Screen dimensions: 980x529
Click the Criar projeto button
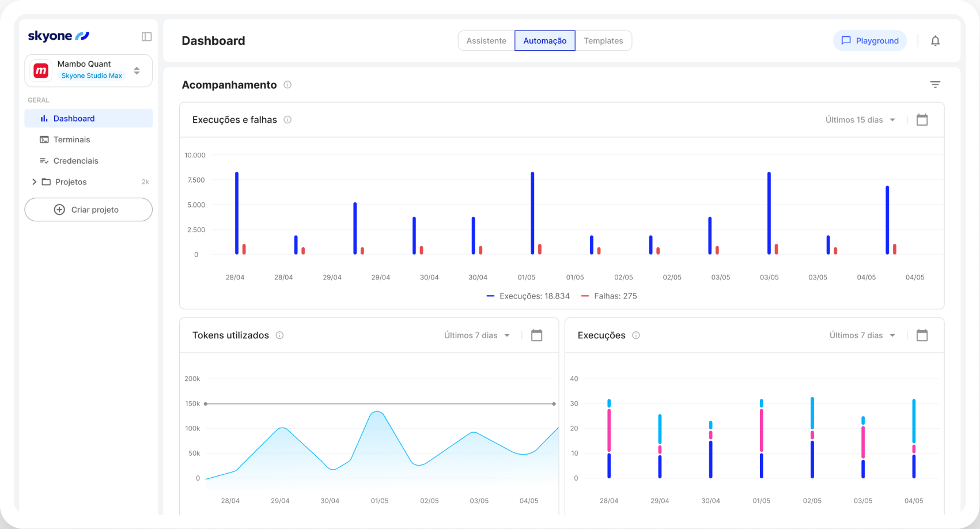click(x=88, y=210)
